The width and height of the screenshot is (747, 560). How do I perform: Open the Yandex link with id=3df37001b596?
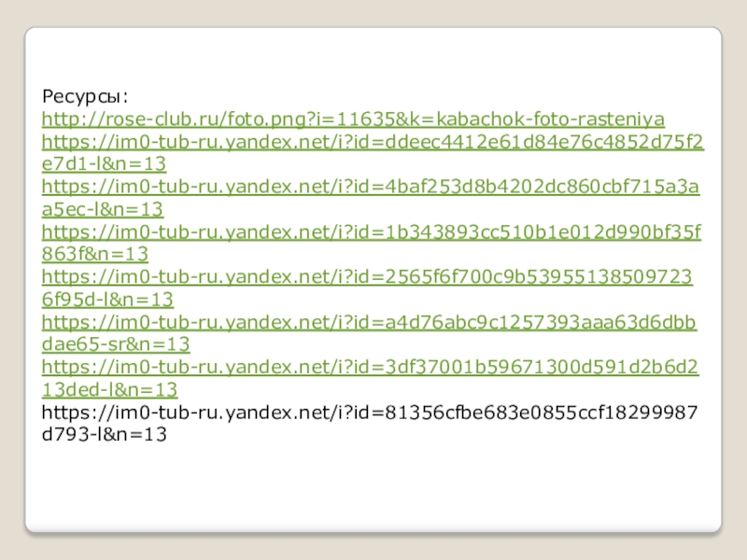coord(372,367)
